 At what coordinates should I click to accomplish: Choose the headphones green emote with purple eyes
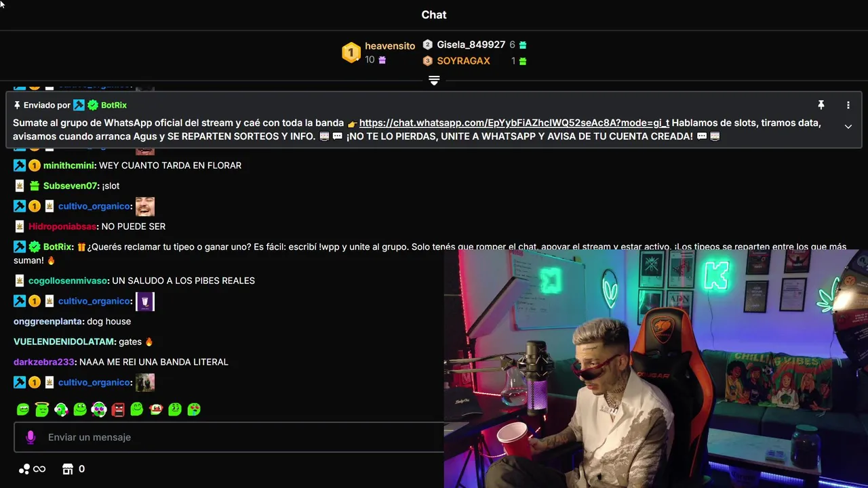pos(99,409)
